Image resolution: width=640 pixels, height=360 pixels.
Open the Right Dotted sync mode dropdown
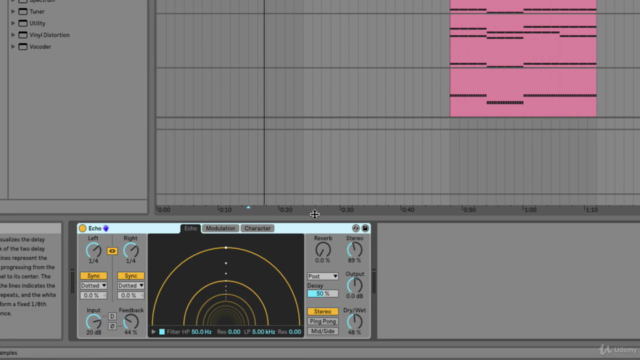[131, 286]
